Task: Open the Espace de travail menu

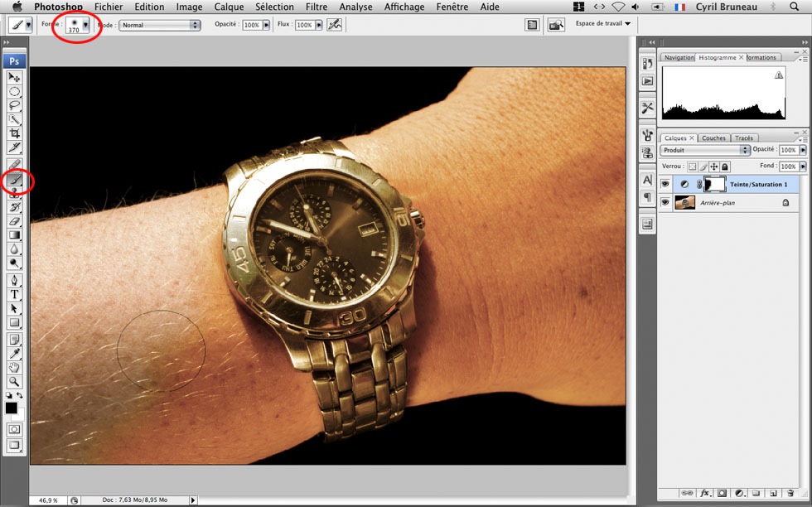Action: [x=603, y=23]
